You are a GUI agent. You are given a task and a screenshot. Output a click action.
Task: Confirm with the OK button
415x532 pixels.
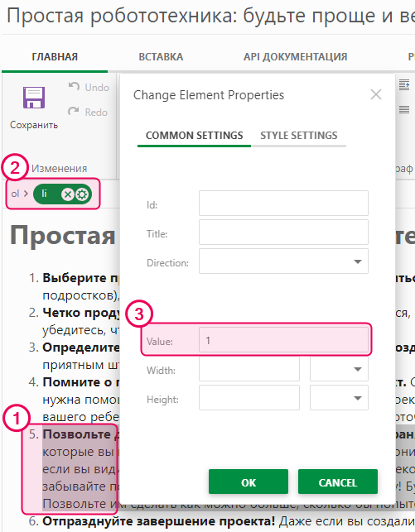(x=249, y=482)
